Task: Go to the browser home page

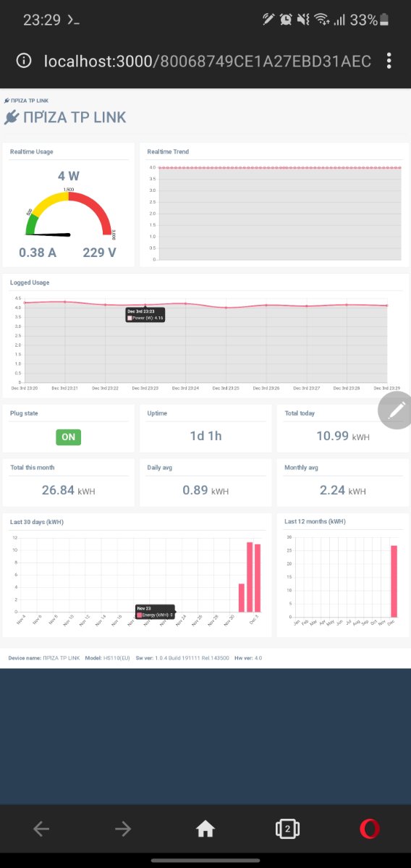Action: pyautogui.click(x=205, y=829)
